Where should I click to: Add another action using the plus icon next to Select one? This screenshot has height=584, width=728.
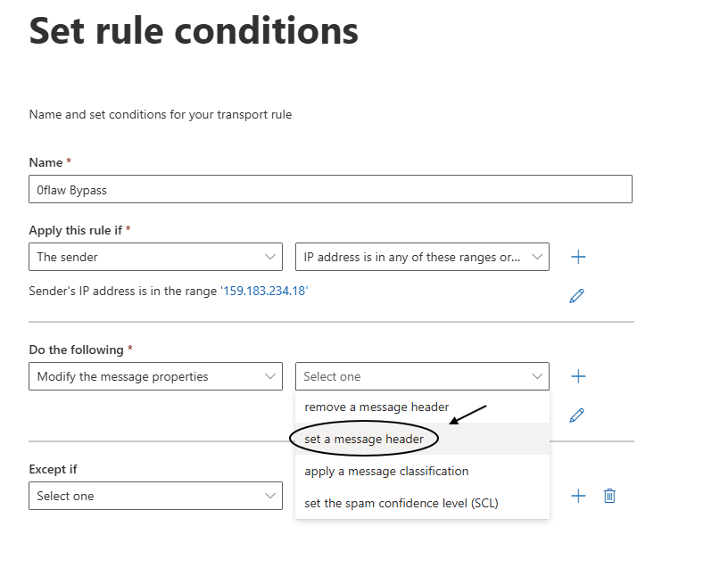[578, 376]
